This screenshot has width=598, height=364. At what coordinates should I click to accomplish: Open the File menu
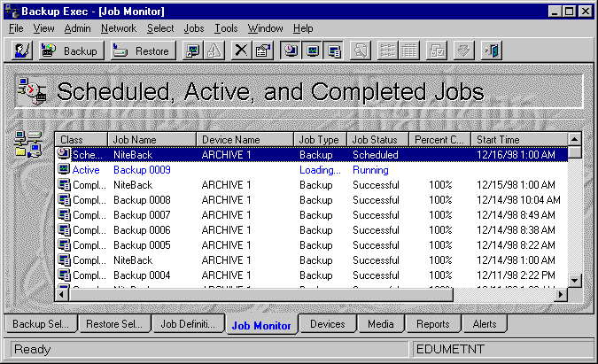(x=16, y=28)
